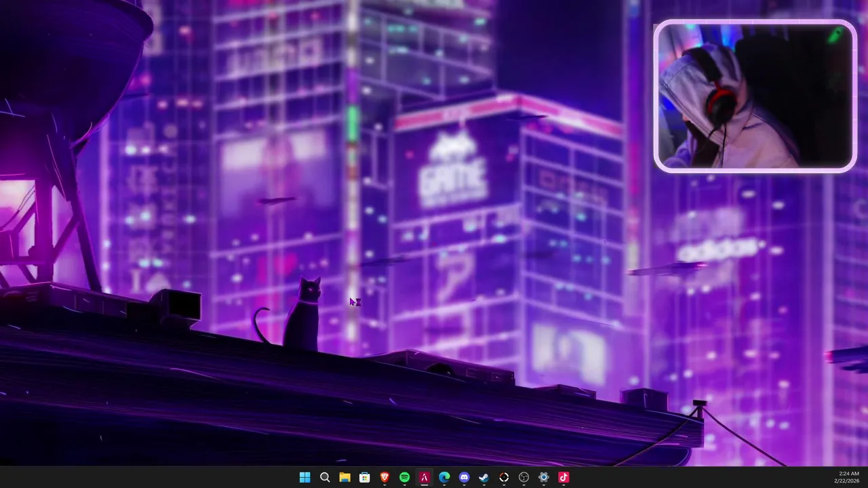Open taskbar Search

click(325, 477)
